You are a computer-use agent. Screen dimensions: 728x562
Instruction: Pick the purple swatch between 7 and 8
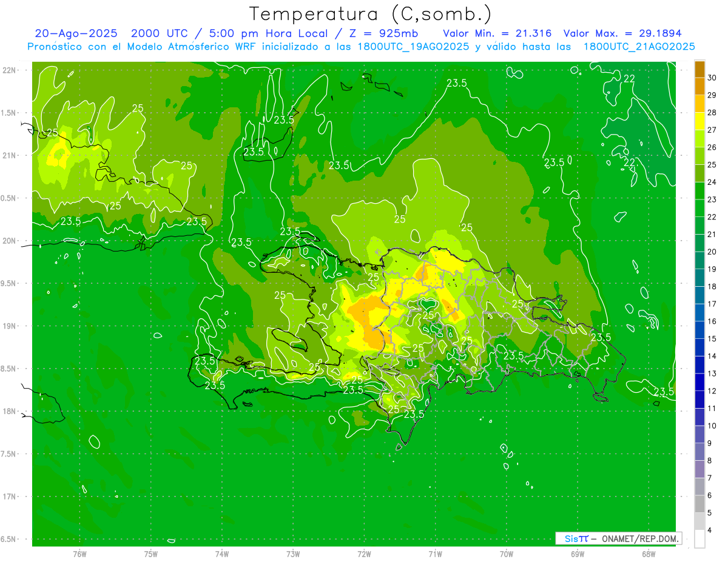coord(699,469)
